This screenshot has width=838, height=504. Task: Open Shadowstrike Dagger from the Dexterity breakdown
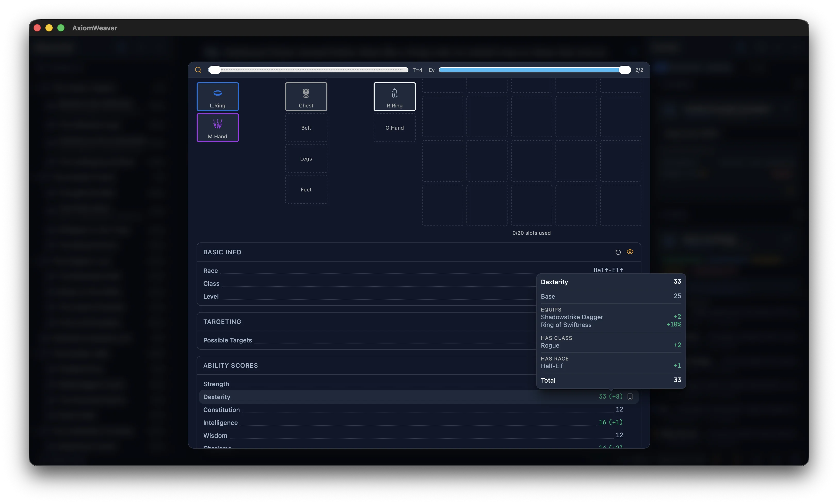click(573, 317)
